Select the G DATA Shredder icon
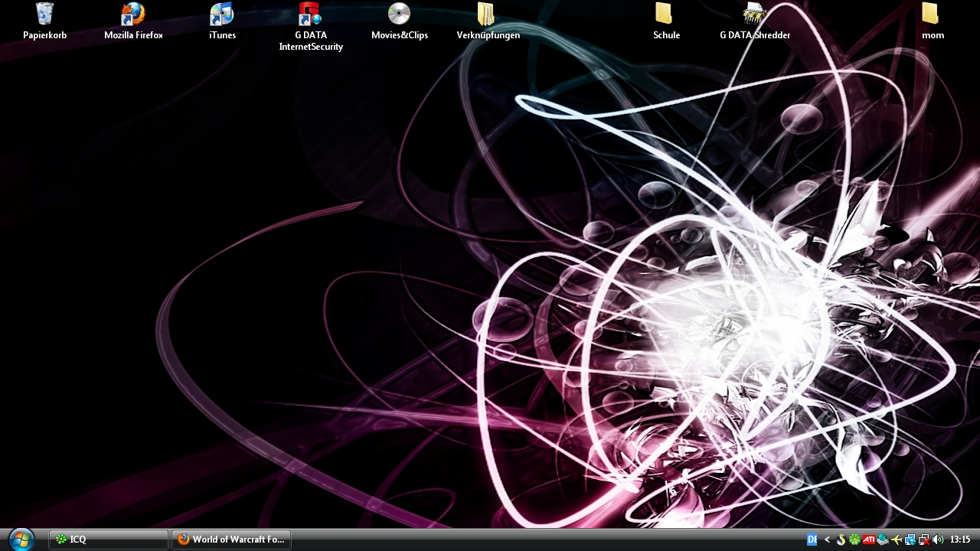 point(755,21)
